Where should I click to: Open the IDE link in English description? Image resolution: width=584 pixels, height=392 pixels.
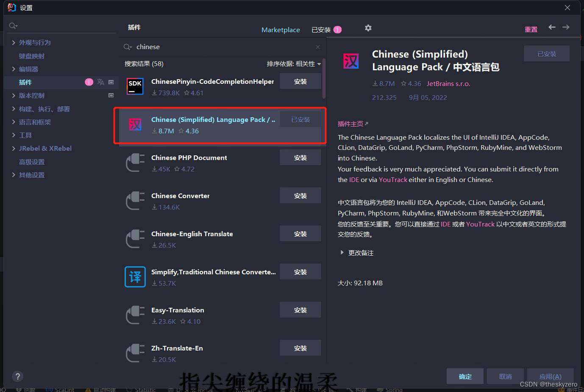point(354,179)
